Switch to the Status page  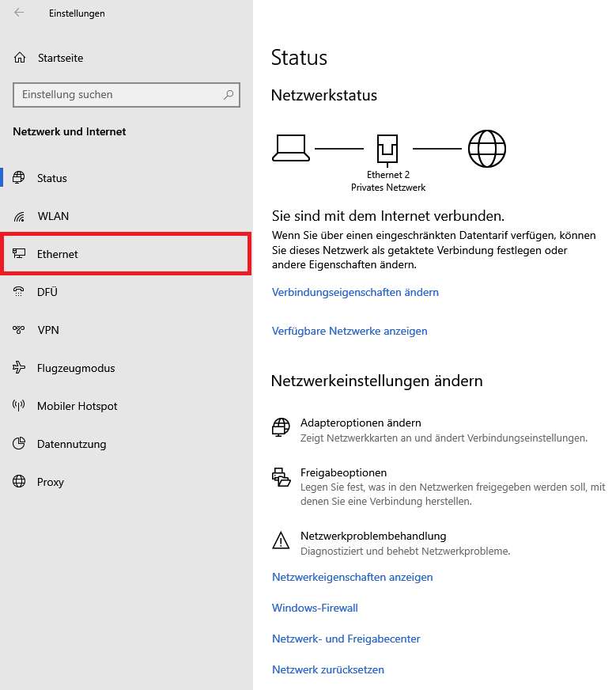tap(52, 178)
